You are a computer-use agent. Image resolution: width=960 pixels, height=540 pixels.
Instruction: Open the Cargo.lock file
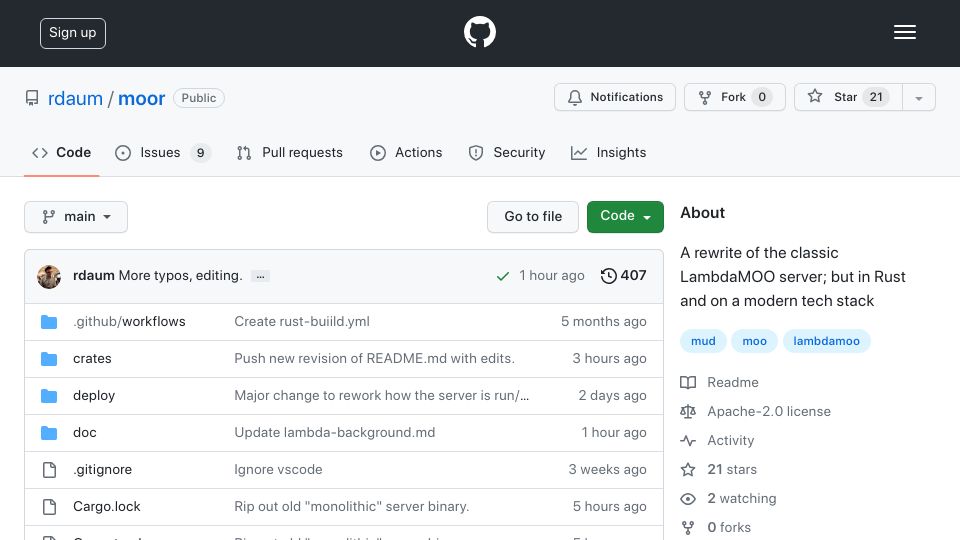[107, 506]
